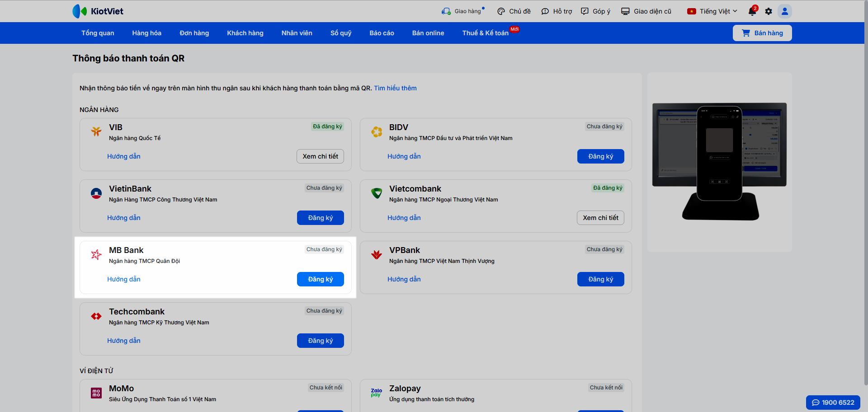Open the Tổng quan menu

pos(98,33)
